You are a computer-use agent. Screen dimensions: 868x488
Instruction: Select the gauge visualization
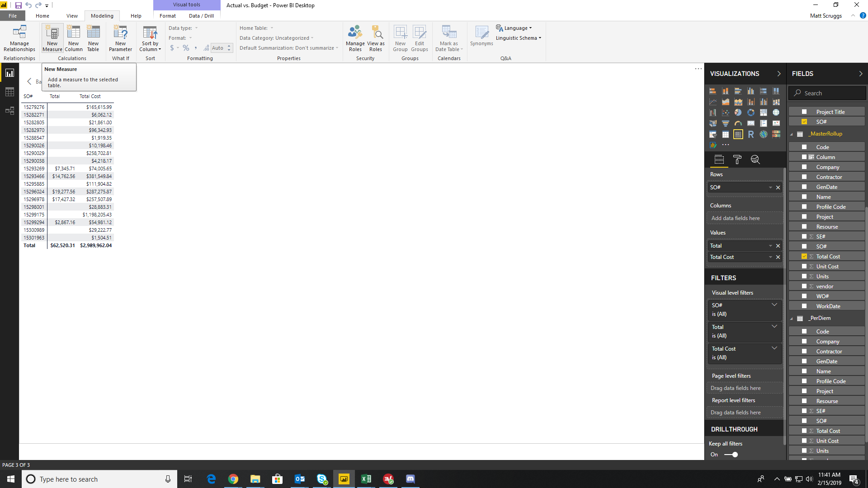pyautogui.click(x=738, y=123)
